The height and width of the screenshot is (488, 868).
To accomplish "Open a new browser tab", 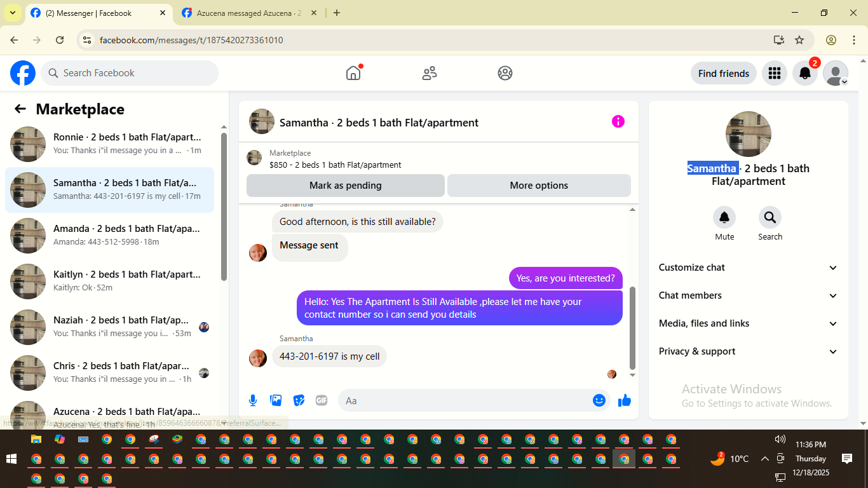I will click(x=337, y=13).
